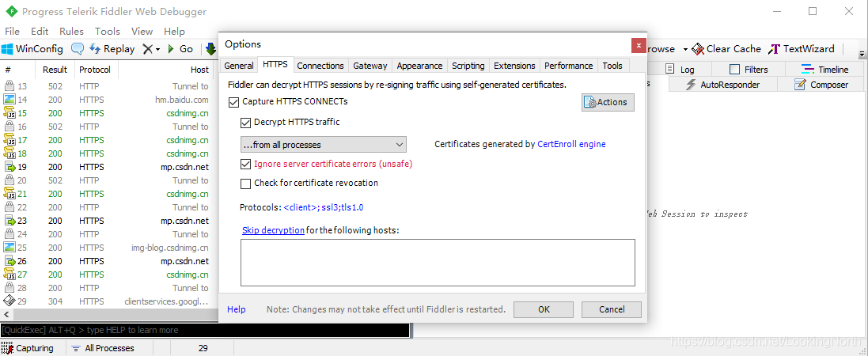The height and width of the screenshot is (356, 868).
Task: Click Cancel in Options dialog
Action: (x=611, y=309)
